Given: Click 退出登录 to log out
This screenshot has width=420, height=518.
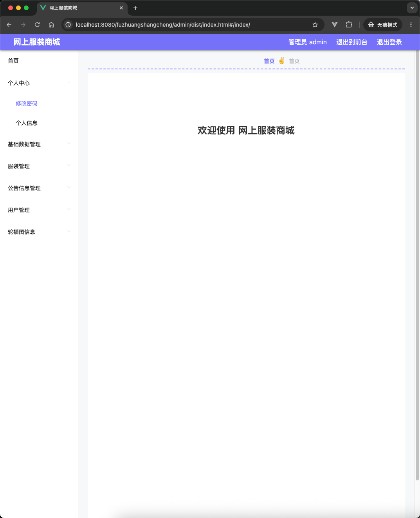Looking at the screenshot, I should click(x=389, y=42).
